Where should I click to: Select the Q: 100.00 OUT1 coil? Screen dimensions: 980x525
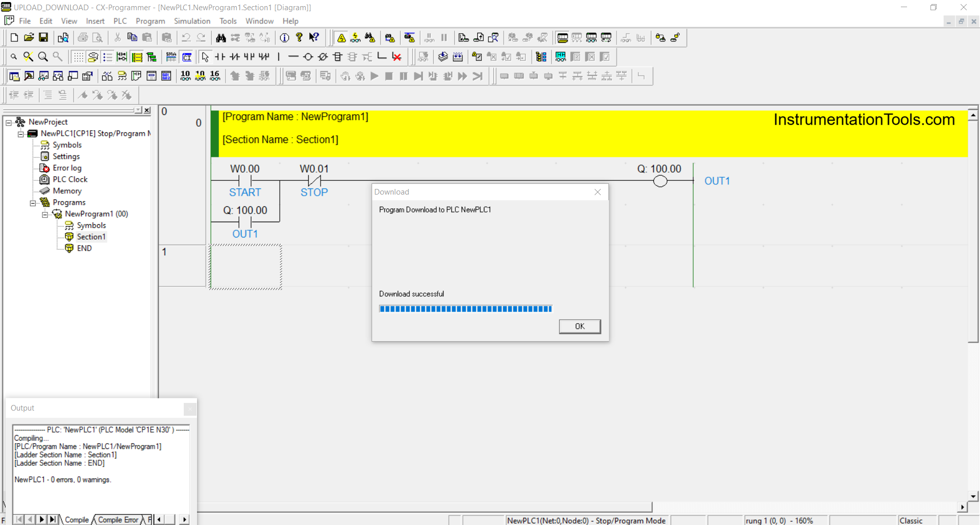660,181
